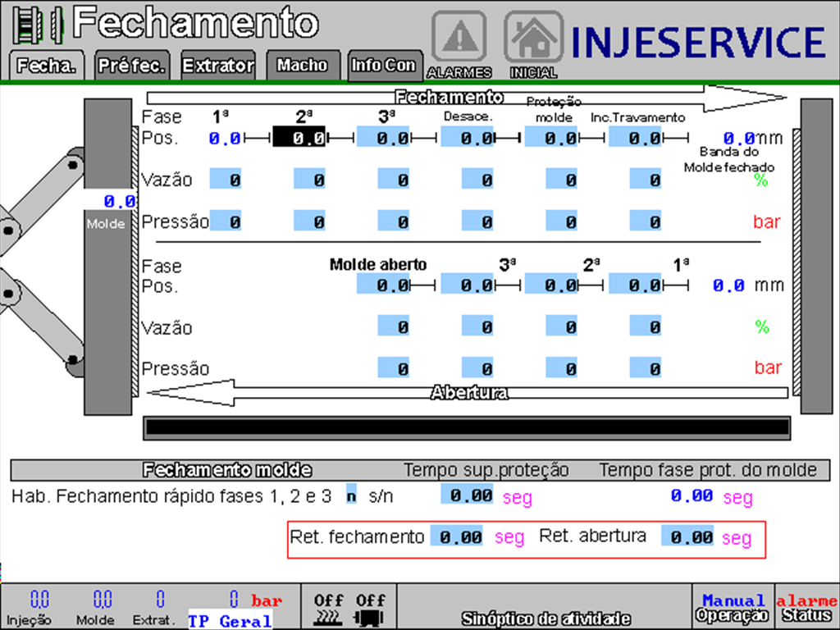
Task: Go to INICIAL via the home icon
Action: tap(533, 36)
